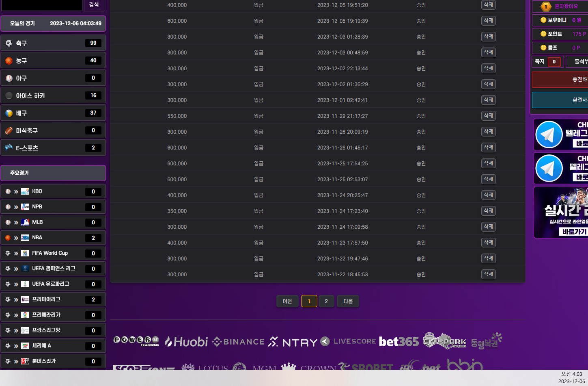Click the American football icon

[9, 130]
